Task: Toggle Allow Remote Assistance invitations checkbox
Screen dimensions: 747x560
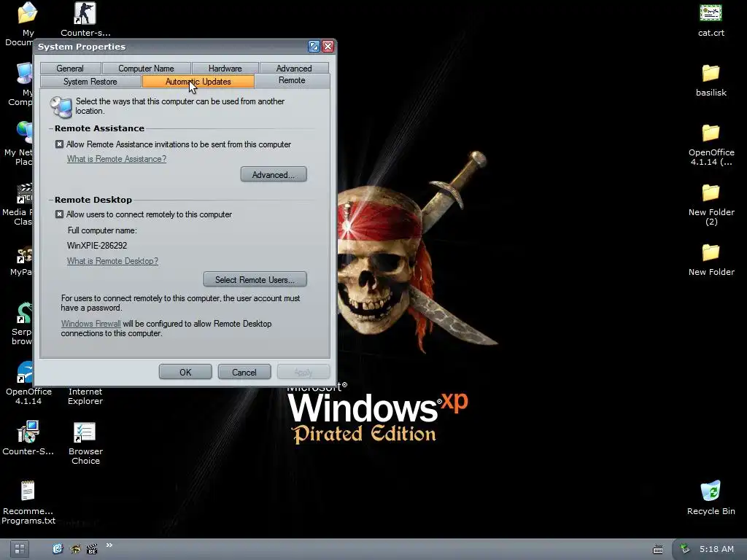Action: pos(59,144)
